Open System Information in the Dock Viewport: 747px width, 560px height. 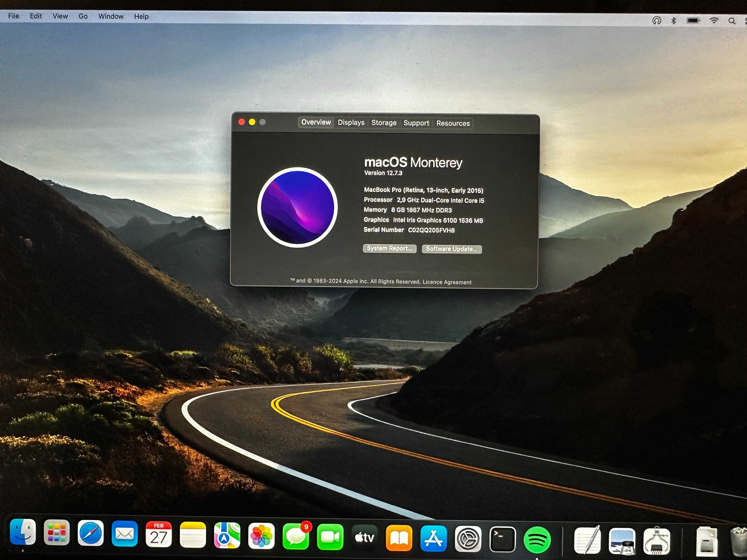point(656,541)
